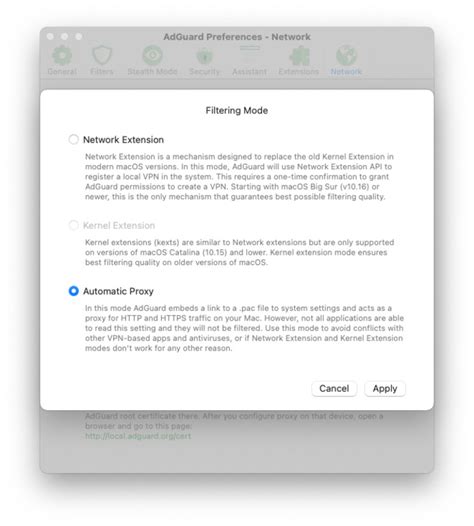This screenshot has height=526, width=474.
Task: Minimize the AdGuard Preferences window
Action: click(64, 36)
